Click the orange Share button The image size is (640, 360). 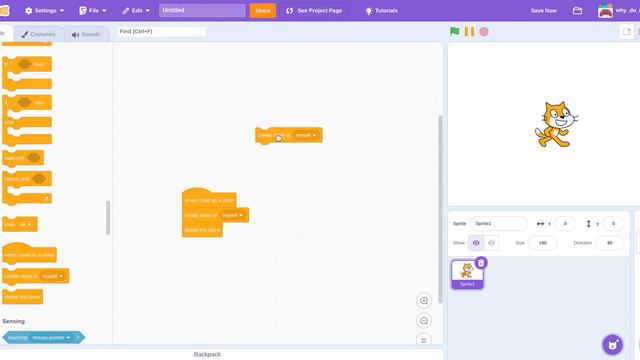(x=262, y=11)
